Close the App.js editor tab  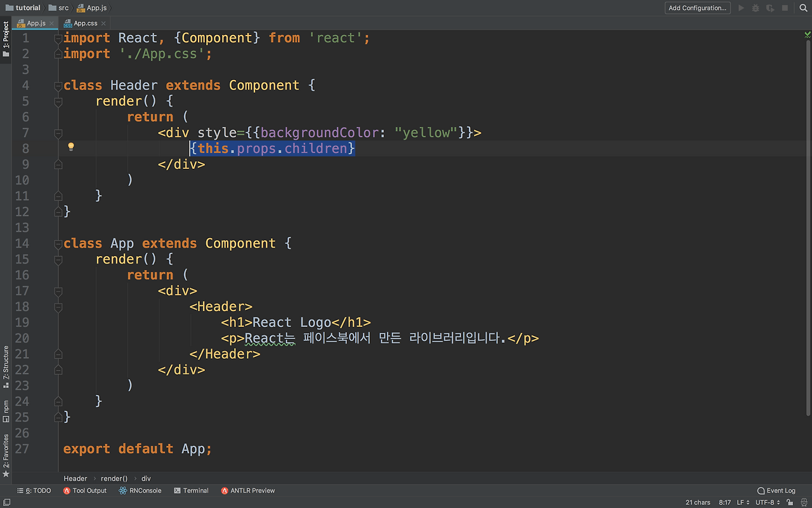pos(52,23)
